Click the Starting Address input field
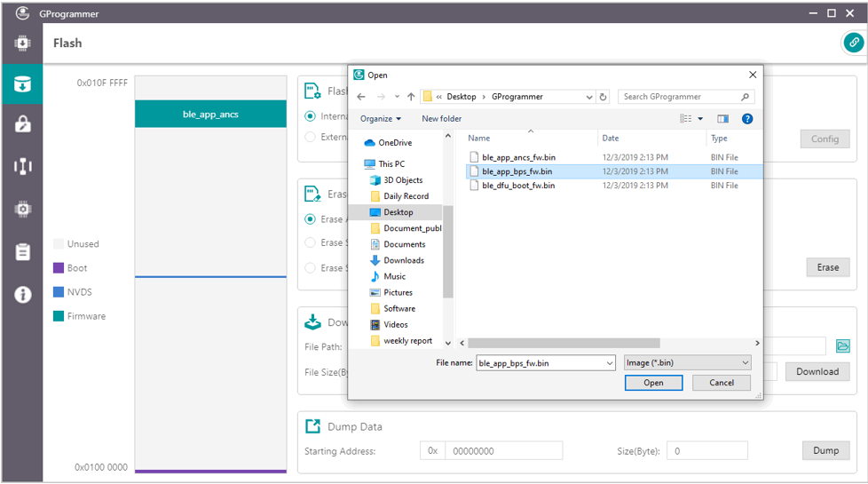Viewport: 868px width, 484px height. point(504,451)
